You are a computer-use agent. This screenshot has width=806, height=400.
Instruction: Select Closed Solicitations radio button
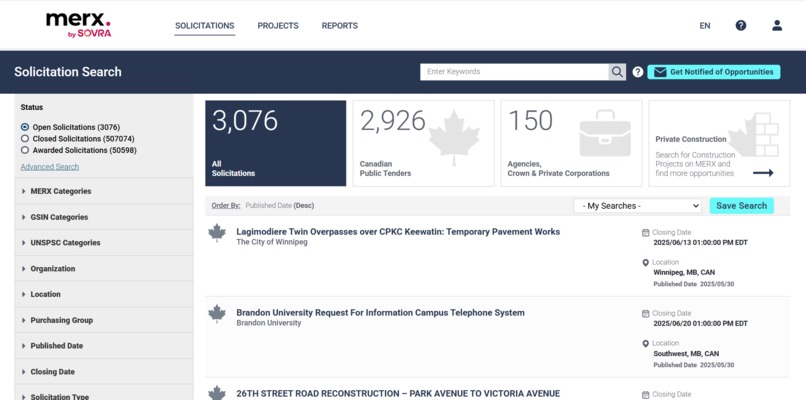[x=25, y=139]
